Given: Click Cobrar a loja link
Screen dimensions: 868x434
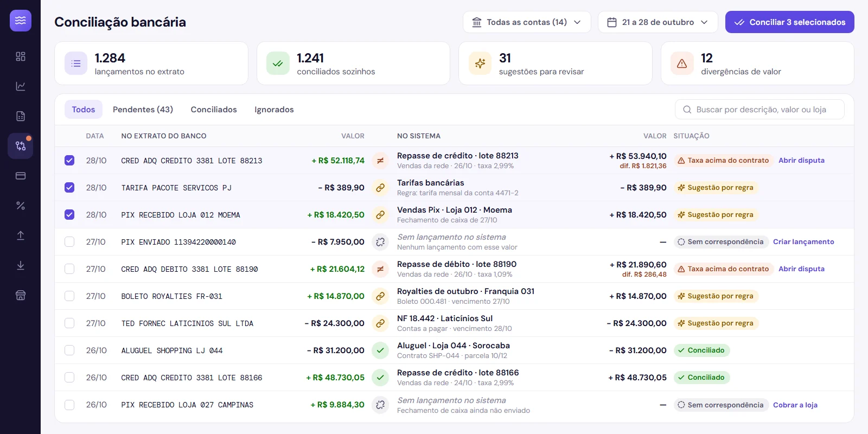Looking at the screenshot, I should (x=795, y=405).
